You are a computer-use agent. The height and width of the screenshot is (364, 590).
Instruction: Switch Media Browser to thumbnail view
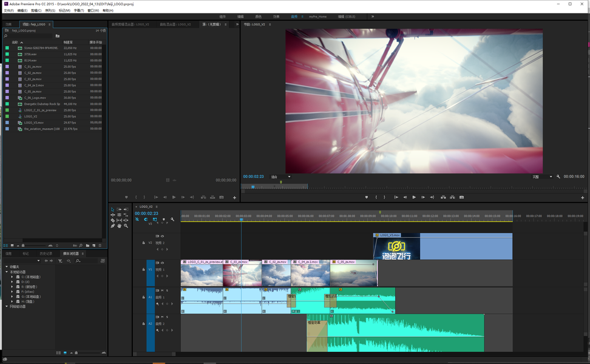pos(65,352)
